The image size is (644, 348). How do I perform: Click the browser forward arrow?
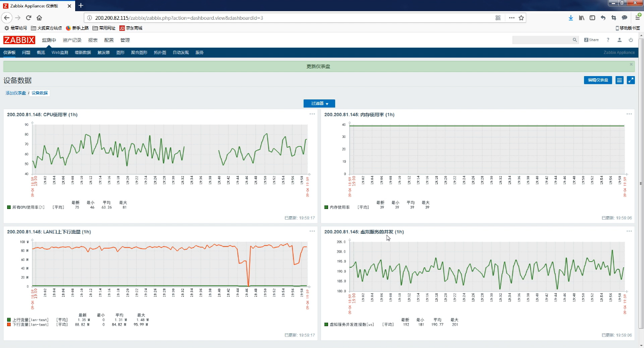point(18,17)
